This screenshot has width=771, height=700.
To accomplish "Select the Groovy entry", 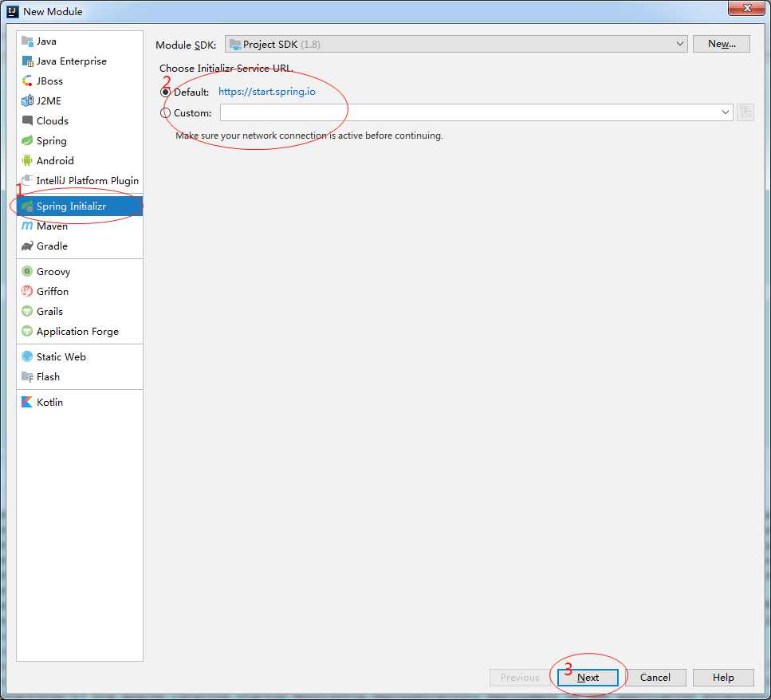I will point(80,271).
